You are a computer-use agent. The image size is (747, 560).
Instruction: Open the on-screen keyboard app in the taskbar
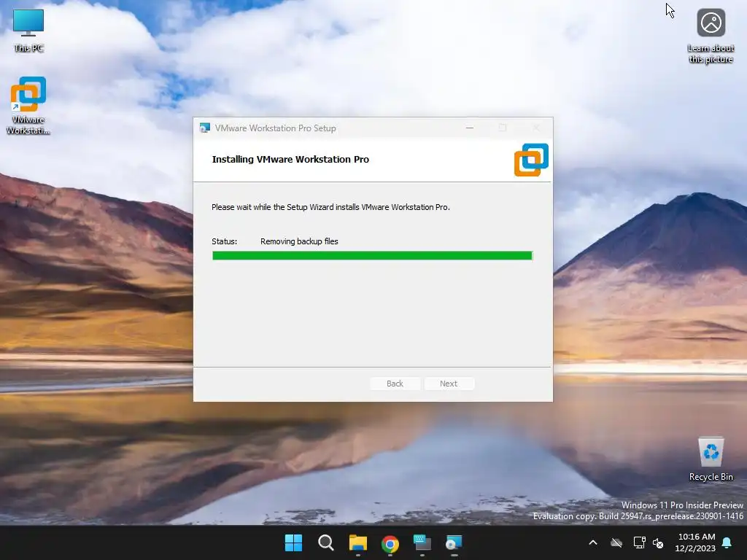(422, 542)
